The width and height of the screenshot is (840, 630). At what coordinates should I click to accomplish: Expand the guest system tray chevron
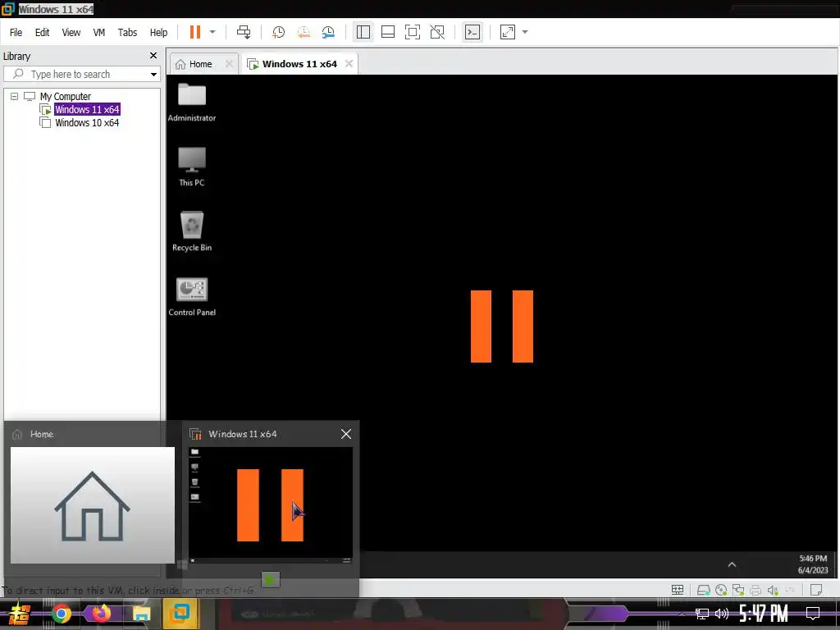tap(732, 564)
